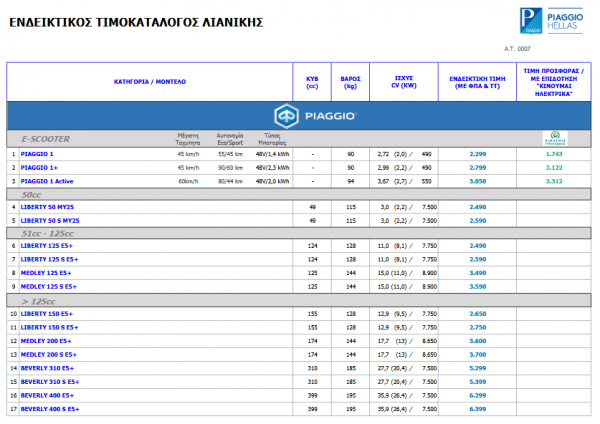This screenshot has width=600, height=424.
Task: Select BEVERLY 400 E5+ model name
Action: [x=47, y=395]
